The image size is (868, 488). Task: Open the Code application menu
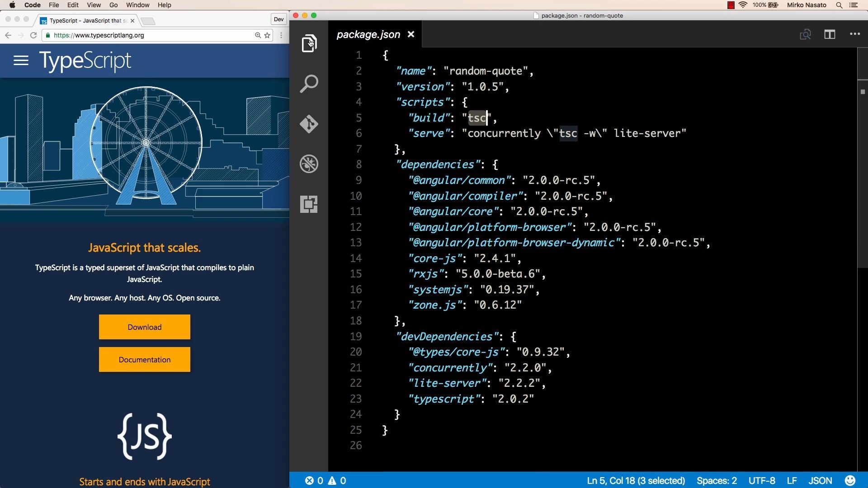pos(32,5)
